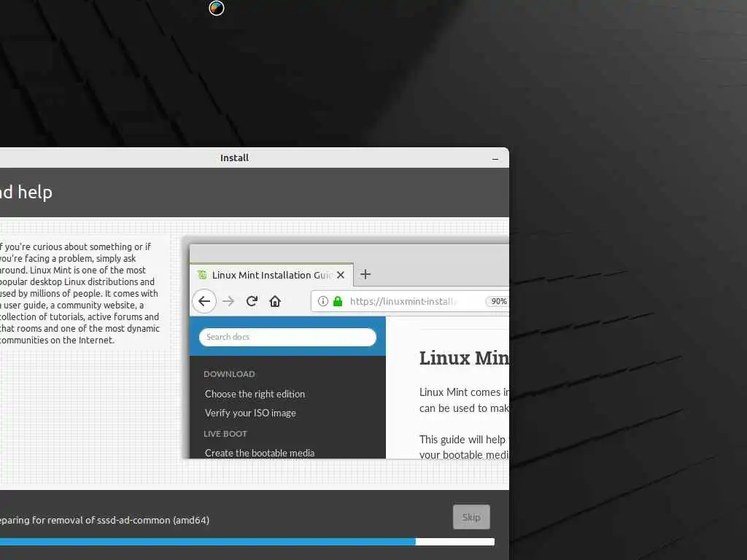Click the slide paragraph mentioning "Linux Mint is one of the most"

pyautogui.click(x=80, y=293)
